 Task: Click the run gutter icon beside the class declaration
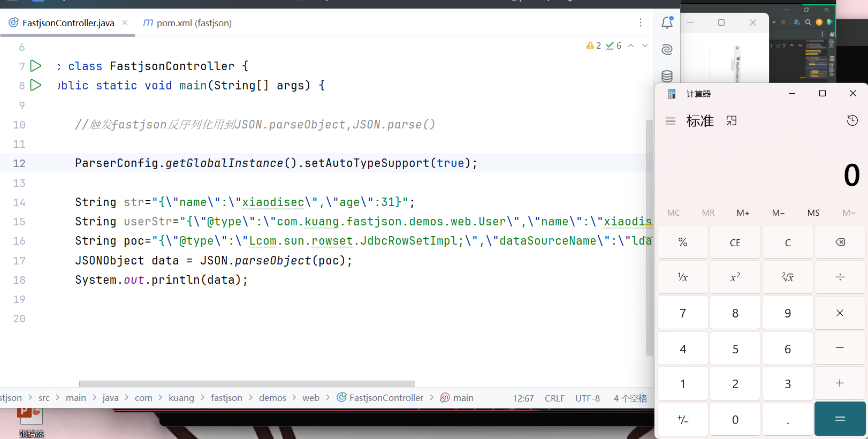coord(36,66)
